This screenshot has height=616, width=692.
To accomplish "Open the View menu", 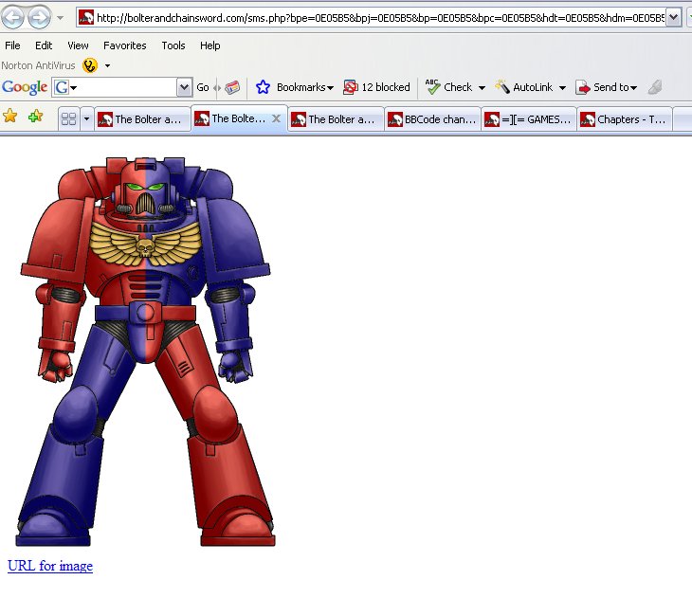I will click(78, 45).
